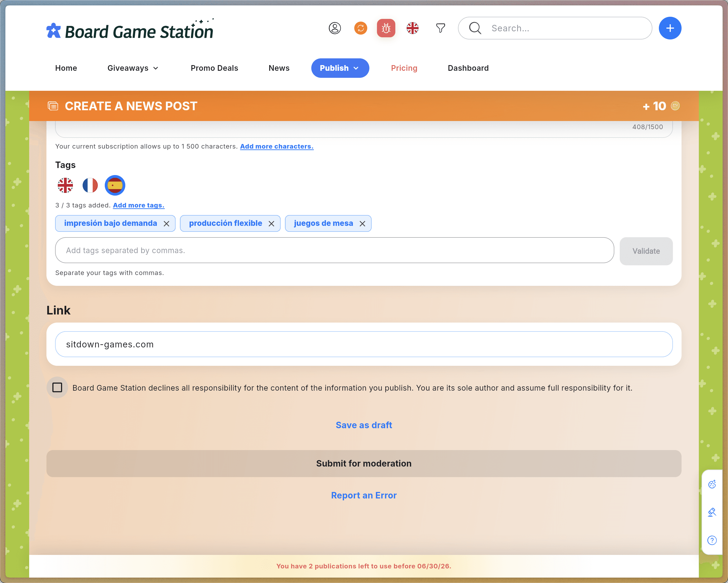728x583 pixels.
Task: Select the English flag tag language
Action: pos(65,185)
